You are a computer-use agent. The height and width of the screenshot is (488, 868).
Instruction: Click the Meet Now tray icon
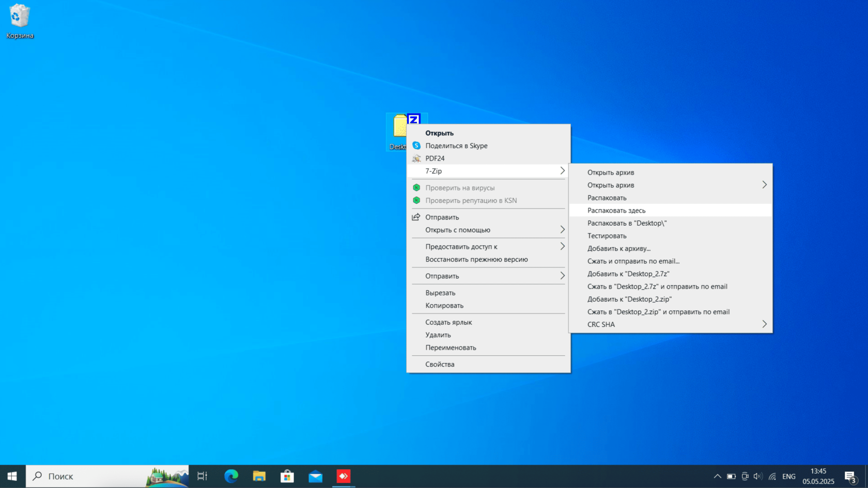click(745, 476)
